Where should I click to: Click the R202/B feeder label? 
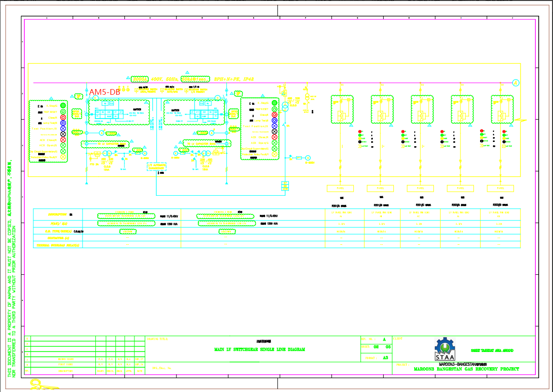tap(501, 205)
